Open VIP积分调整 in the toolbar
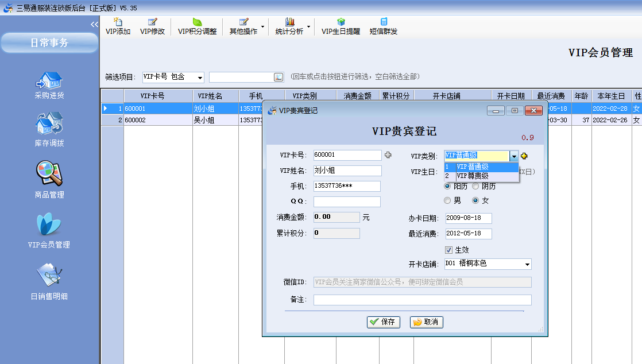The height and width of the screenshot is (364, 642). pos(198,26)
